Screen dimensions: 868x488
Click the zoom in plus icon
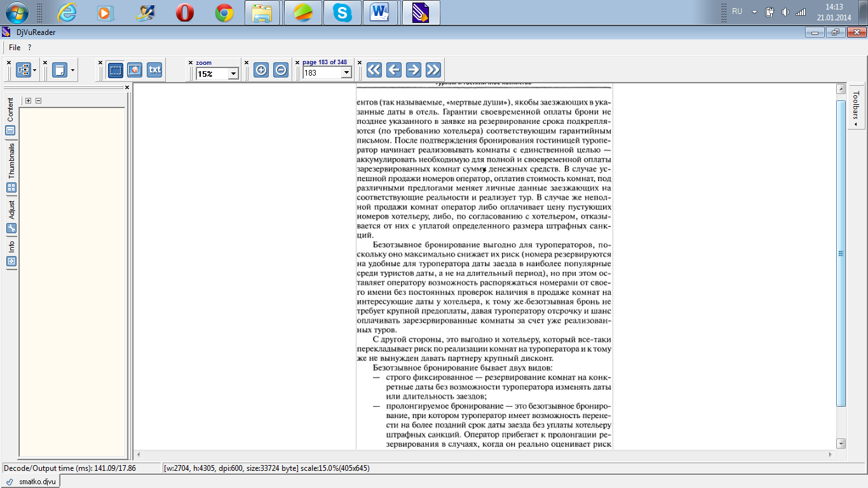(261, 70)
